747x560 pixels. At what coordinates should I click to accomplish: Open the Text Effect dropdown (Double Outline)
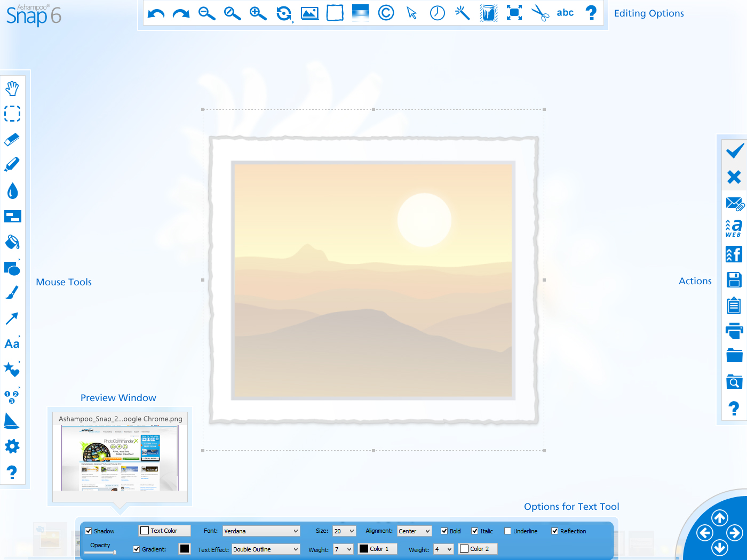[266, 549]
